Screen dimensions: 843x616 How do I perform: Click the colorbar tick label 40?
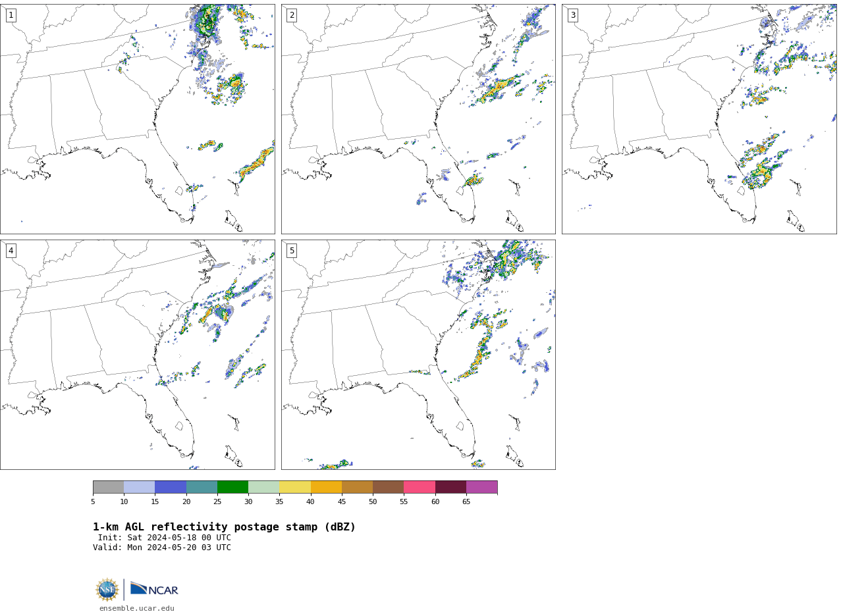tap(311, 502)
